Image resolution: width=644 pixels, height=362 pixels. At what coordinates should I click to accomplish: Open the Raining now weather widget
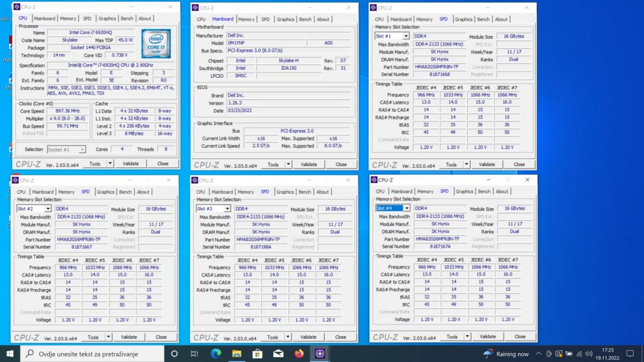[x=506, y=354]
